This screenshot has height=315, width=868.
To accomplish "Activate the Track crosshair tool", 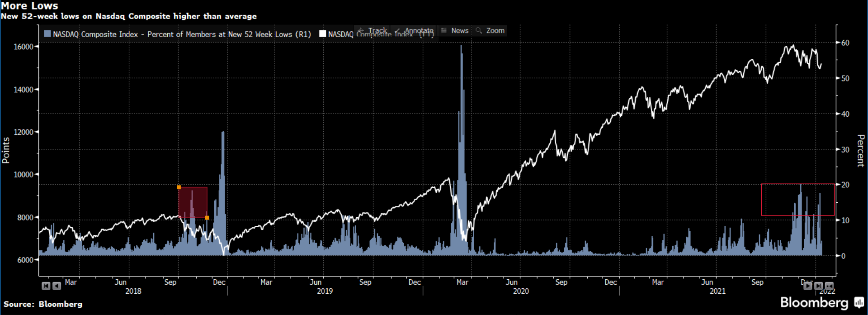I will click(373, 30).
